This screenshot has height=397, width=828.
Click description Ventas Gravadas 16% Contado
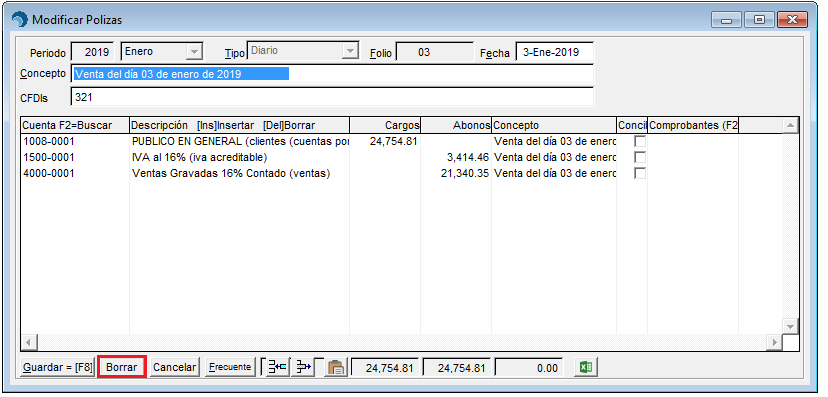tap(240, 173)
